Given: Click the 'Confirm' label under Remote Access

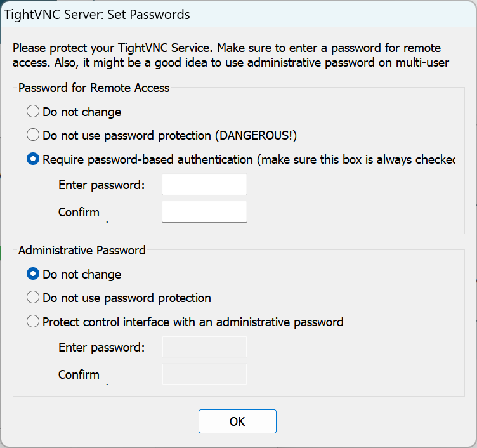Looking at the screenshot, I should [x=79, y=212].
